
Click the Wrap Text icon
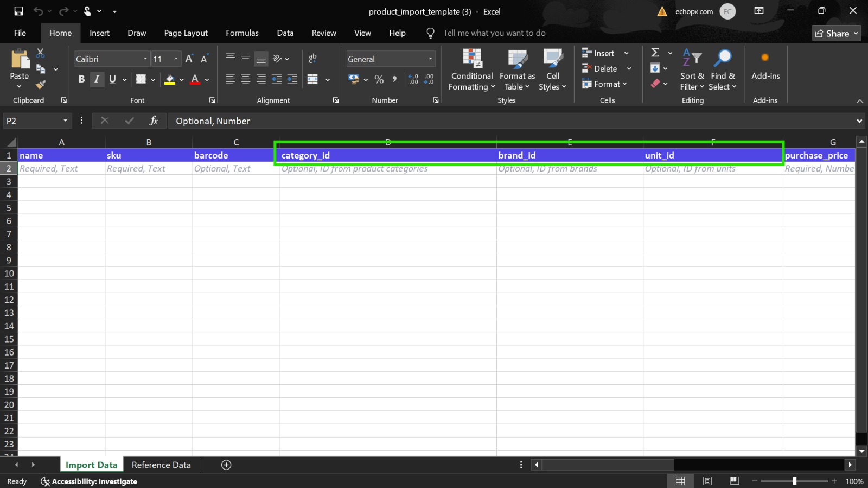[x=312, y=59]
